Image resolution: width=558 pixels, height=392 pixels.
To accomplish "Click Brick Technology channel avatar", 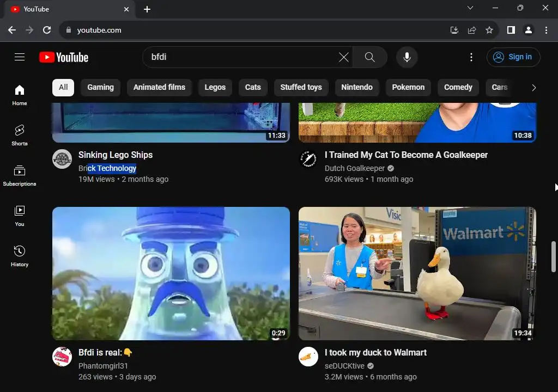I will click(x=62, y=159).
